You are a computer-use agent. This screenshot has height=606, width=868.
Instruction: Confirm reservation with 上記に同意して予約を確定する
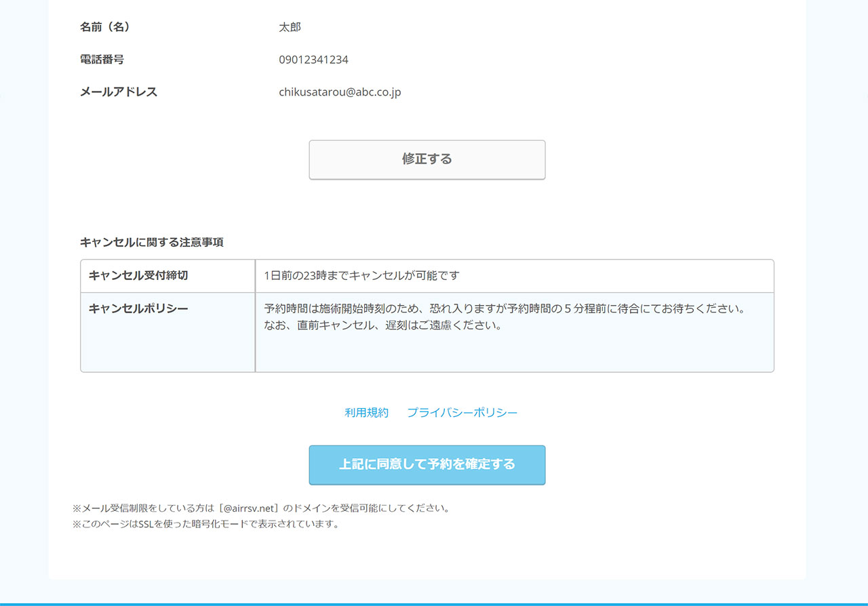coord(427,464)
